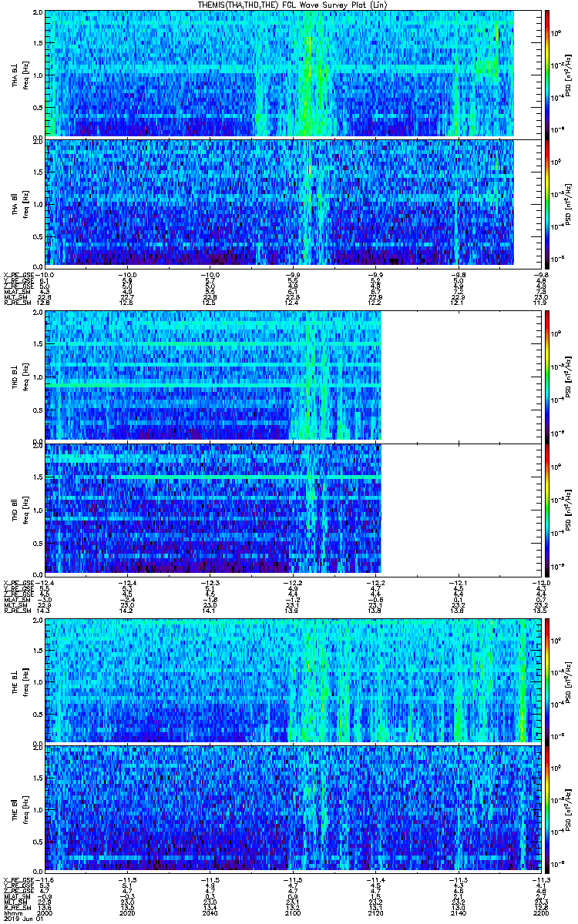Click the 2120 time tick label
This screenshot has width=578, height=924.
377,912
